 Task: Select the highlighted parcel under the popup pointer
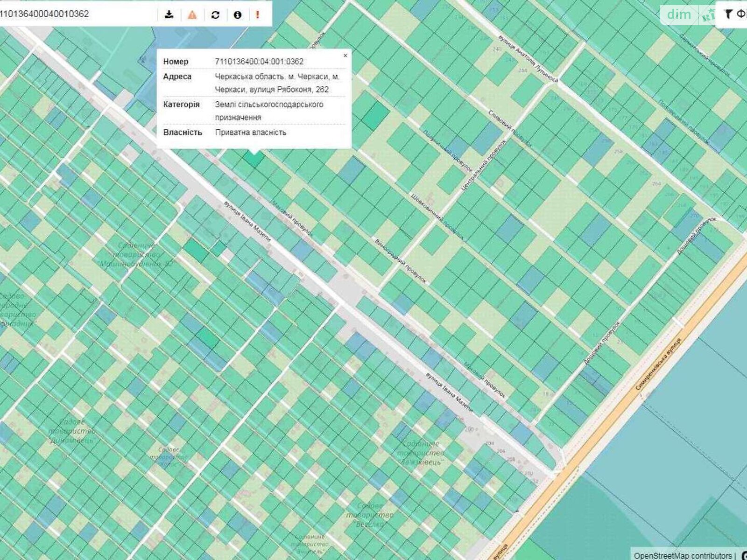254,159
